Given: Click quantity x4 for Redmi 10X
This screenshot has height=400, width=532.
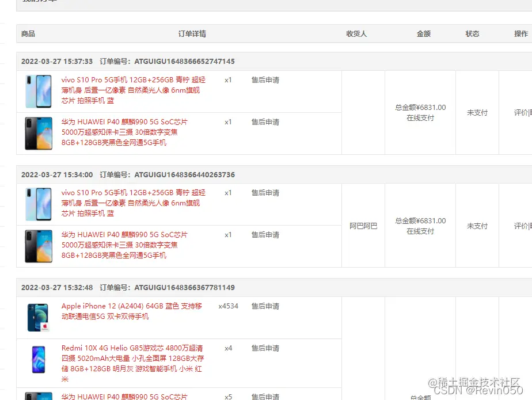Looking at the screenshot, I should click(229, 348).
